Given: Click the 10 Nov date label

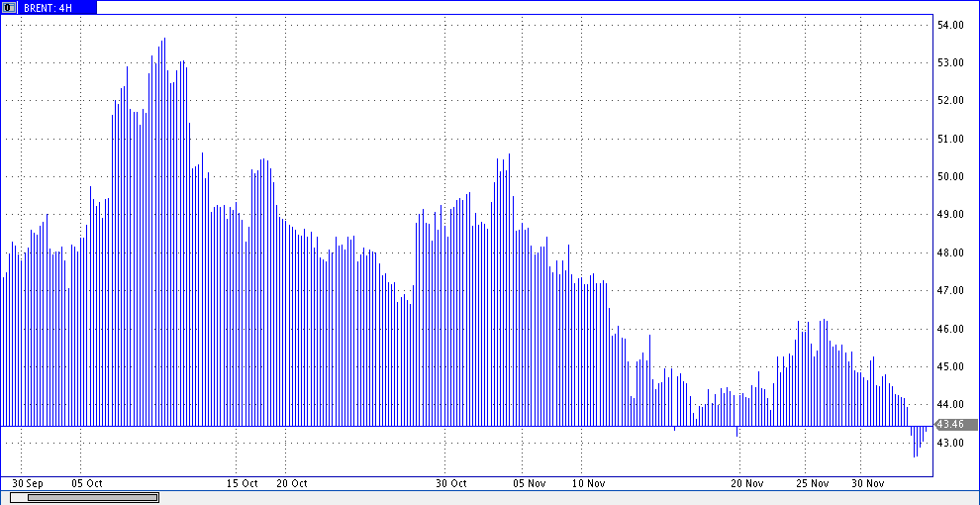Looking at the screenshot, I should click(589, 484).
